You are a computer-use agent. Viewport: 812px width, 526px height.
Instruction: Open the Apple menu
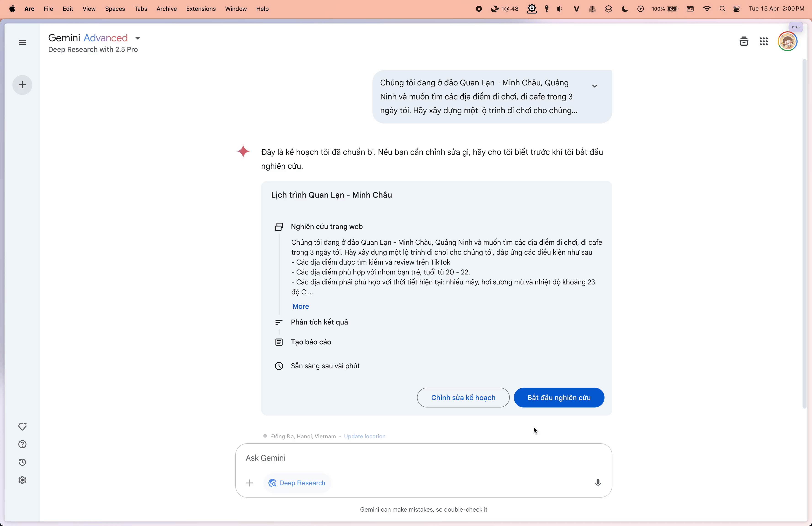12,9
